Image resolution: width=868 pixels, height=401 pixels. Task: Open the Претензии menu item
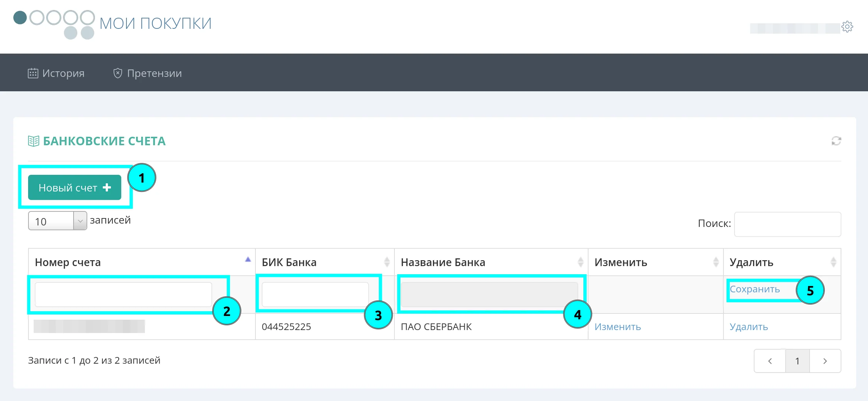154,73
